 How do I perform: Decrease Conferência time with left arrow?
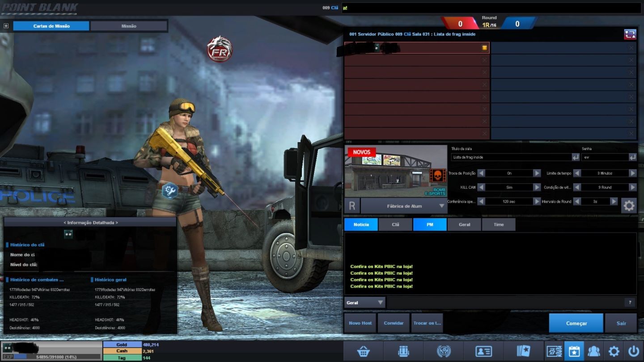click(481, 202)
